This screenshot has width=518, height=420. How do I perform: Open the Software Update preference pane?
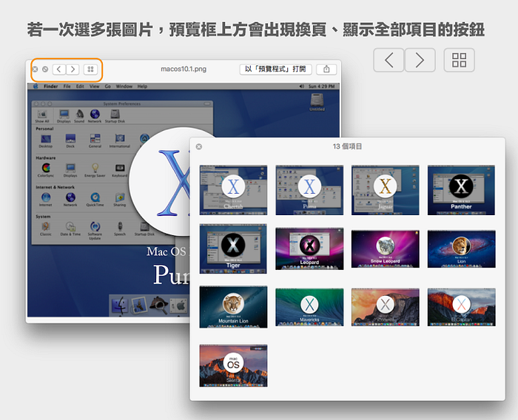point(95,231)
